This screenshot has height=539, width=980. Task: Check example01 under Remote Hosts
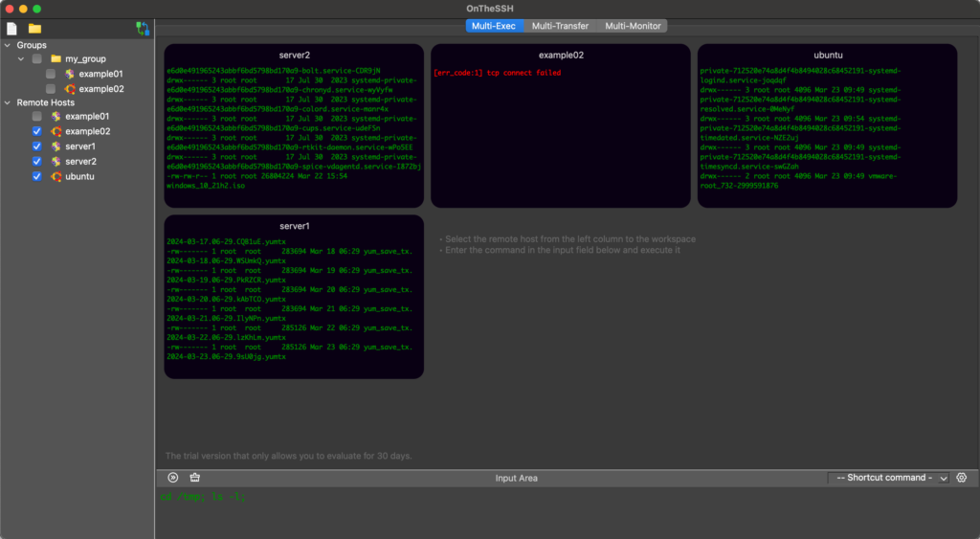[x=36, y=116]
